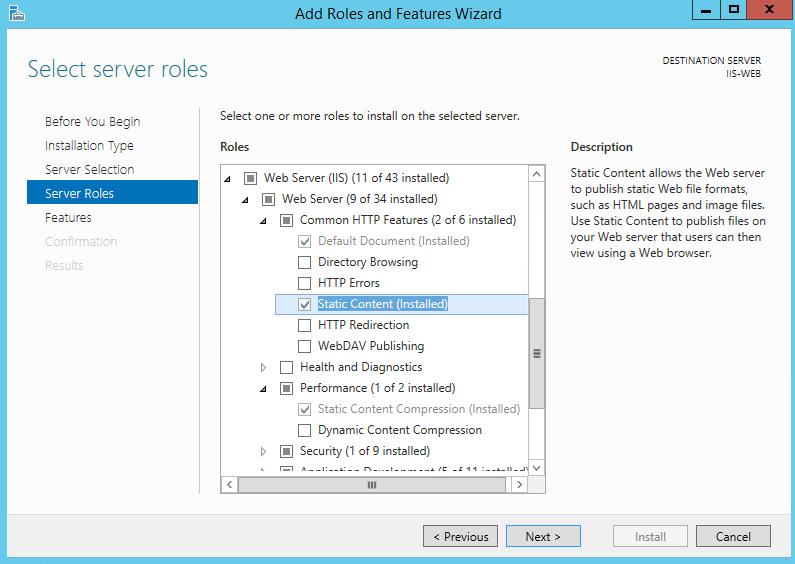This screenshot has width=795, height=564.
Task: Expand the Security node
Action: 263,451
